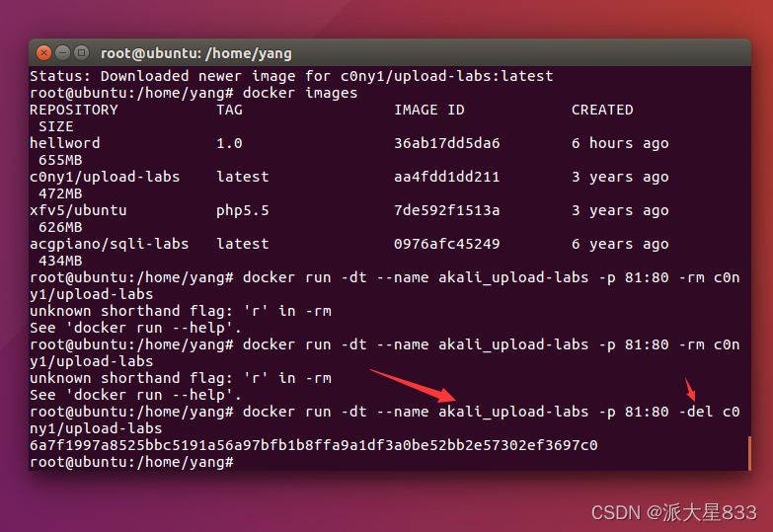Click the php5.5 tag text
The height and width of the screenshot is (532, 773).
(x=243, y=211)
